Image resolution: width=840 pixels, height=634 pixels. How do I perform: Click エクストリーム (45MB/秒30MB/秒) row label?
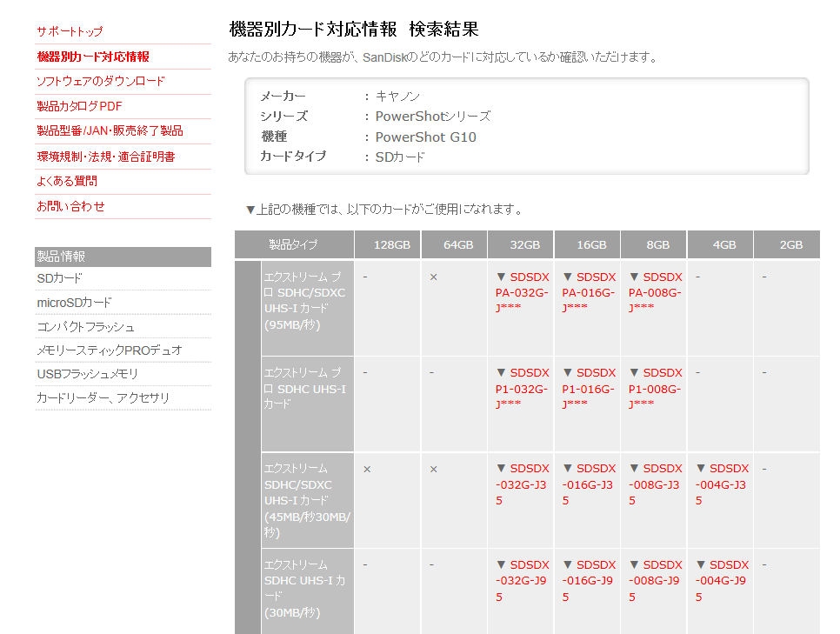pyautogui.click(x=307, y=500)
